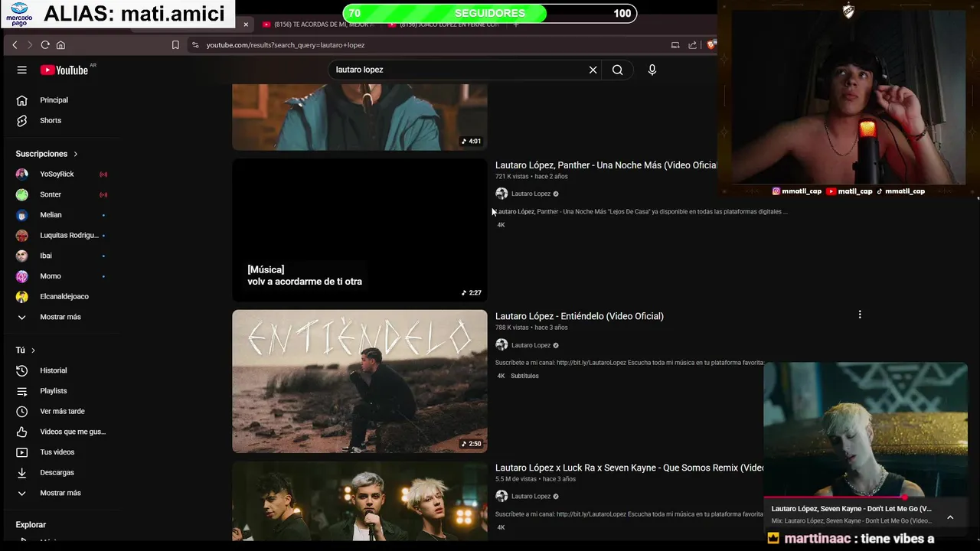This screenshot has height=551, width=980.
Task: Click the magnifier search button
Action: pyautogui.click(x=617, y=70)
